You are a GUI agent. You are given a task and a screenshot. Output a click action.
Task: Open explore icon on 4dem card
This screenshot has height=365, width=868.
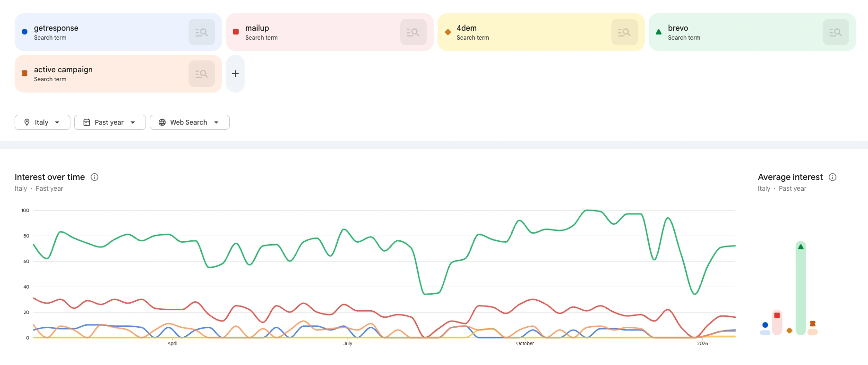coord(624,32)
